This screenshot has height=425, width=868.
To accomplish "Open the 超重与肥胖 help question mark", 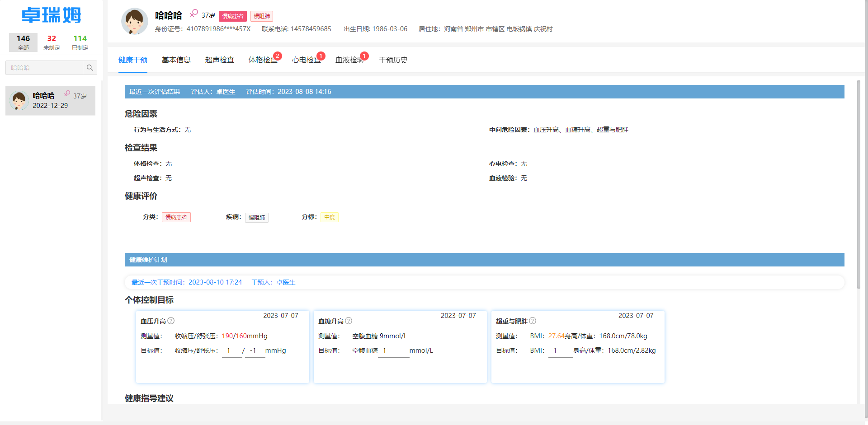I will pos(532,321).
